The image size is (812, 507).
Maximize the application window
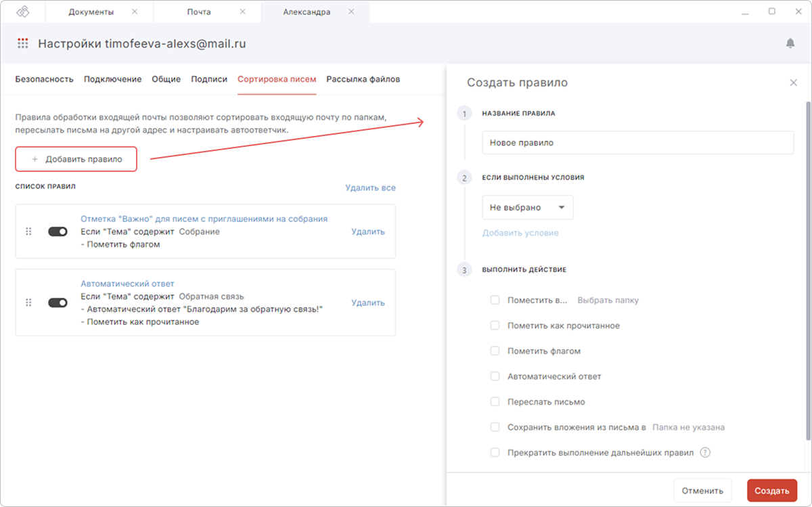(772, 12)
